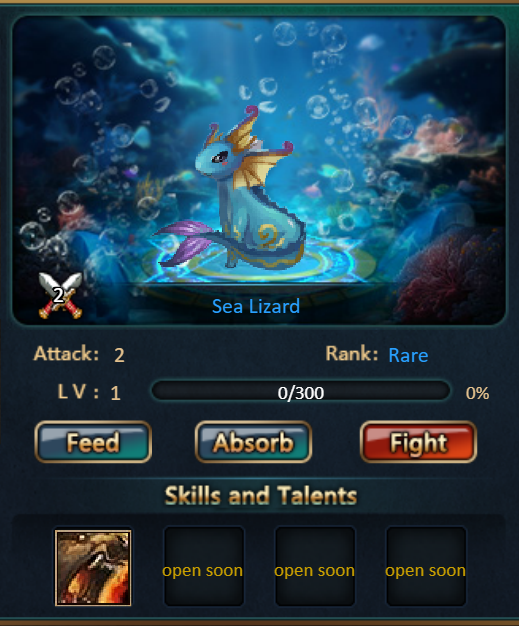Select the fiery roar skill icon
The image size is (519, 626).
coord(93,568)
